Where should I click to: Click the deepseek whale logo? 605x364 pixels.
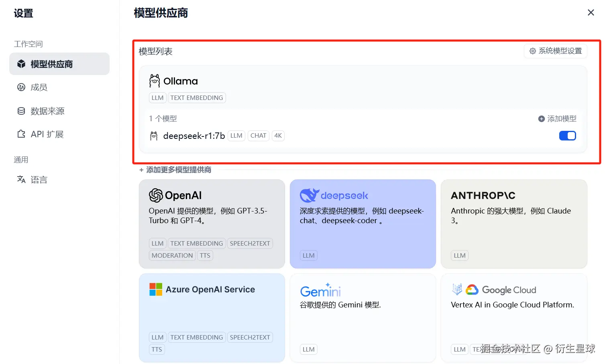[310, 195]
